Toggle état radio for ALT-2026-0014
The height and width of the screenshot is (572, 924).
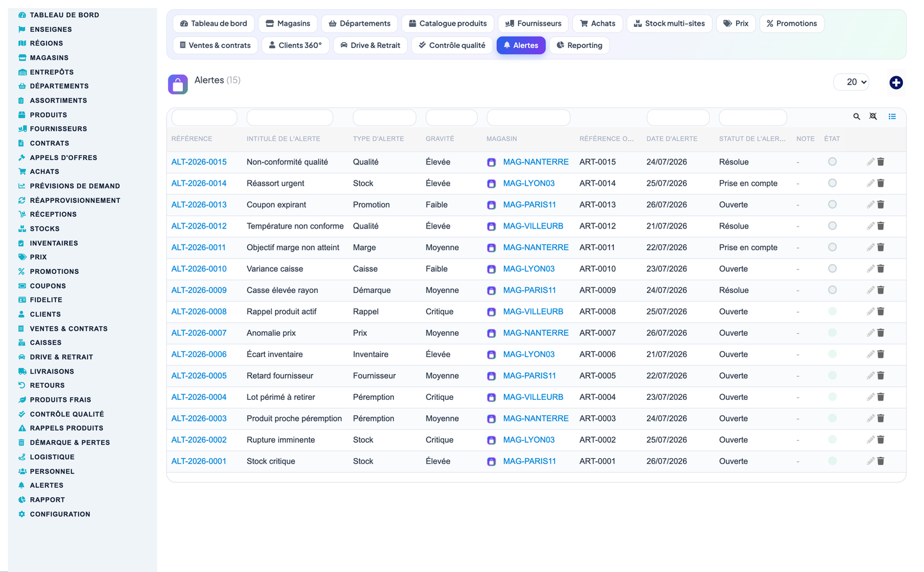832,183
